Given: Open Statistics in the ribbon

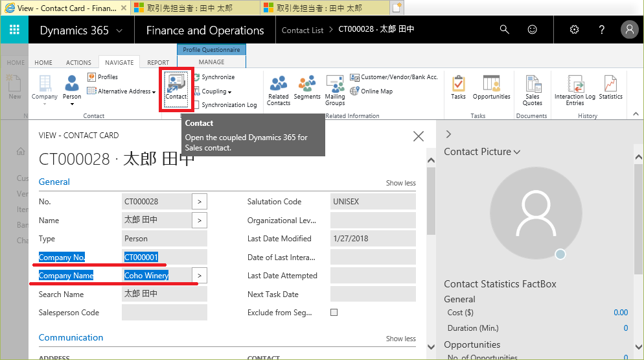Looking at the screenshot, I should click(x=610, y=88).
